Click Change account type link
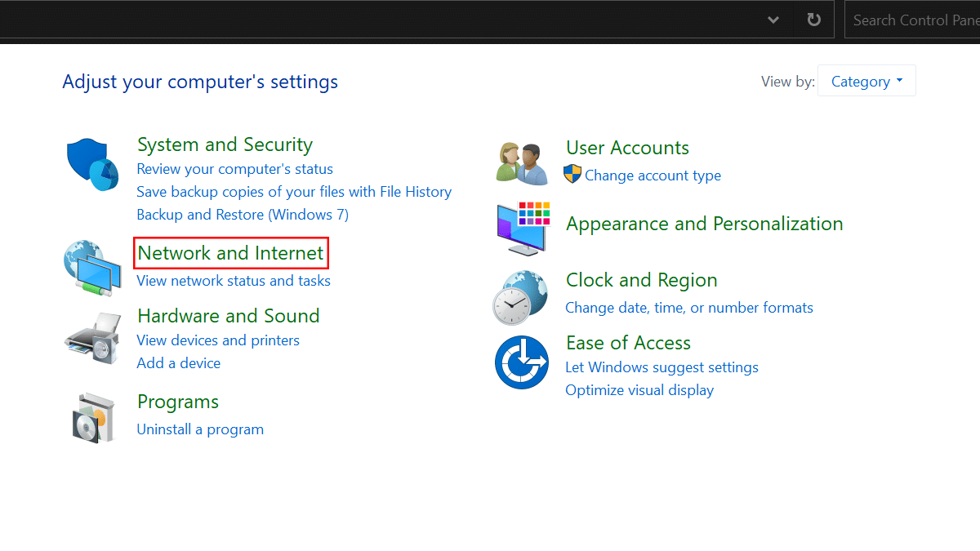 point(653,176)
